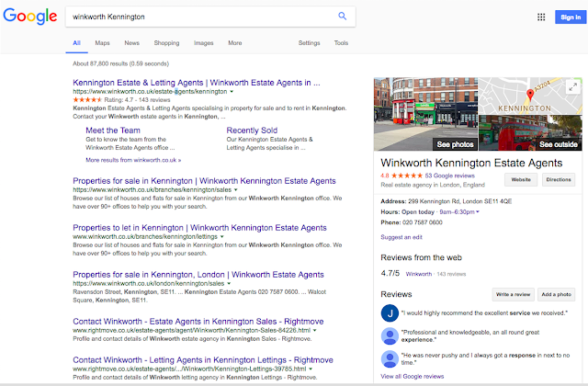Click the Google logo
The width and height of the screenshot is (588, 386).
tap(30, 17)
